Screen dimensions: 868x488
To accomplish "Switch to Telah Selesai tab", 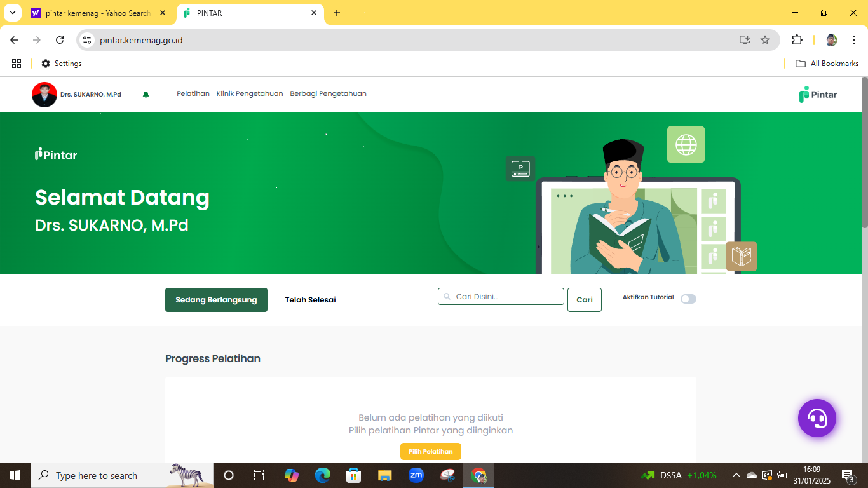I will point(310,300).
